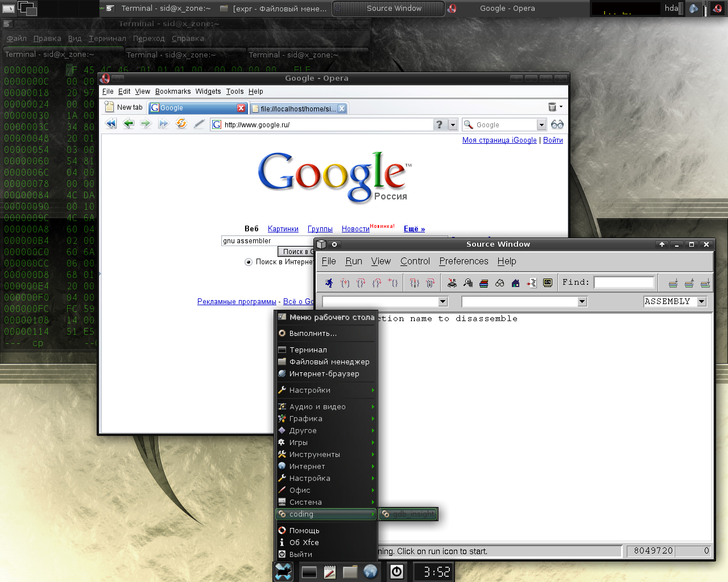The width and height of the screenshot is (728, 582).
Task: Click the Find input field in Source Window
Action: coord(624,282)
